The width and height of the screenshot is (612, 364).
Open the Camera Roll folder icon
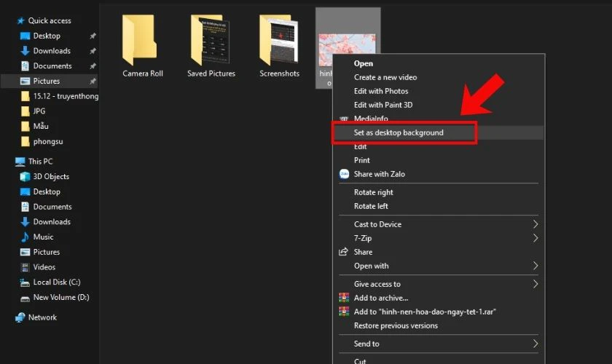pyautogui.click(x=141, y=40)
